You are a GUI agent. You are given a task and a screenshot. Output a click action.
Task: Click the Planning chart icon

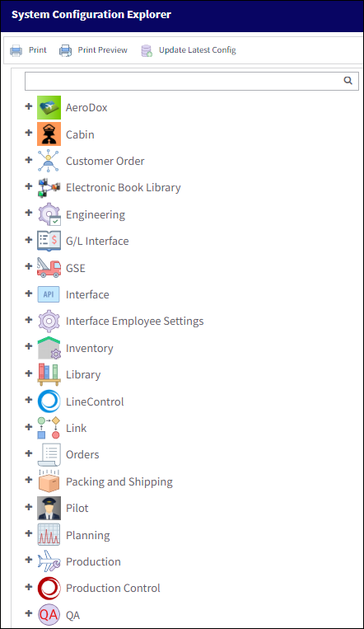49,535
